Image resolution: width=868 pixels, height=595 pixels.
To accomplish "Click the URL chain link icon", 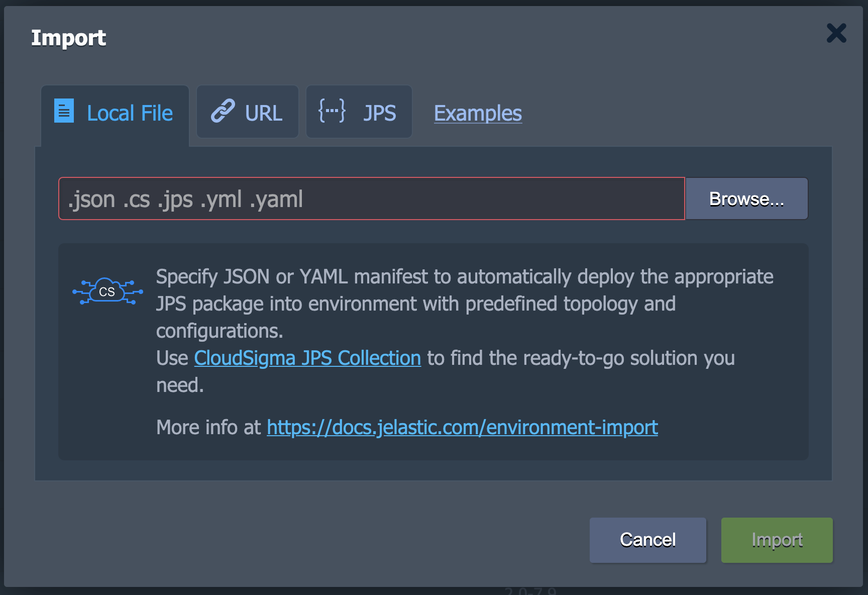I will (223, 111).
